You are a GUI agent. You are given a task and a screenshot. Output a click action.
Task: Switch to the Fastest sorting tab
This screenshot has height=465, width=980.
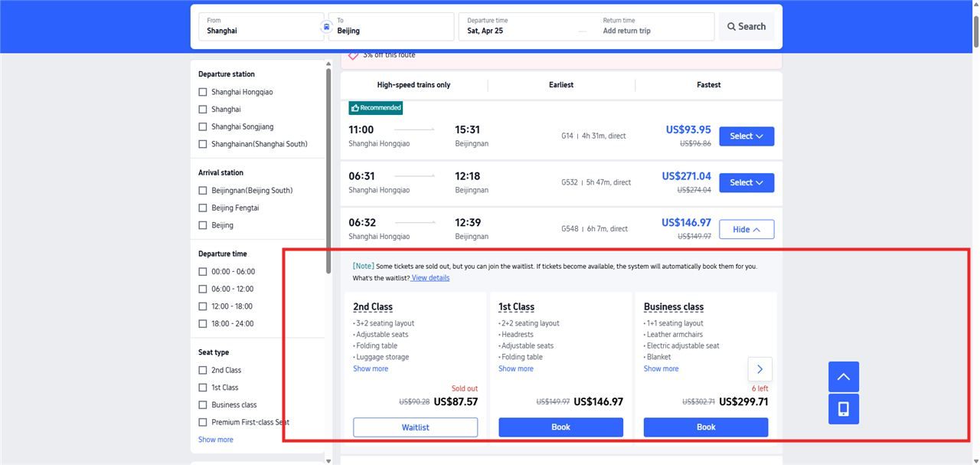pyautogui.click(x=708, y=85)
